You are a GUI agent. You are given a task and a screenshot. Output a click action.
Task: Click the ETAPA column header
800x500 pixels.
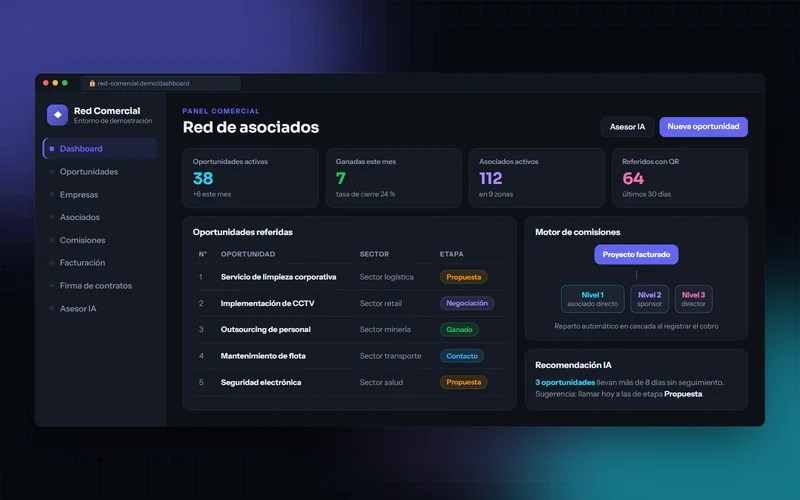tap(452, 254)
